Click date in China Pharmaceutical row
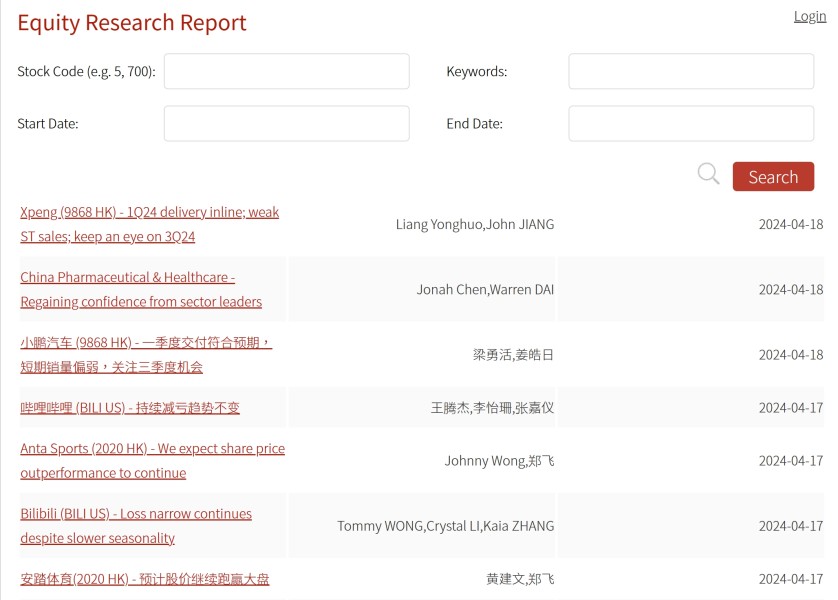Image resolution: width=838 pixels, height=600 pixels. tap(791, 290)
